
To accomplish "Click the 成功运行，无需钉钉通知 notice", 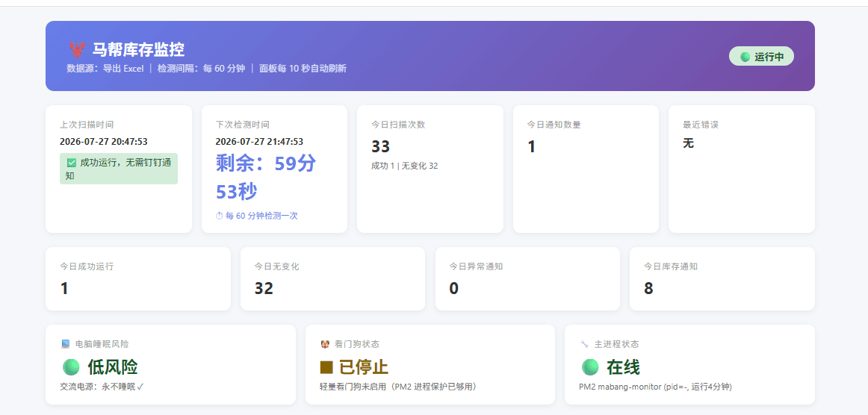I will 119,169.
